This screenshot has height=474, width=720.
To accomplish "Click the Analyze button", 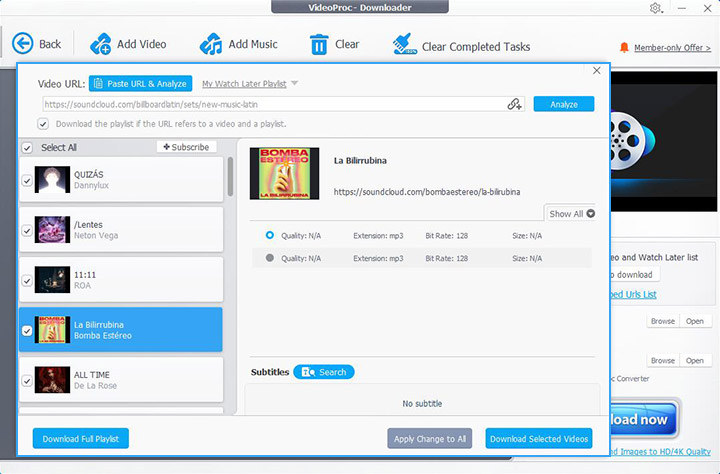I will (564, 104).
